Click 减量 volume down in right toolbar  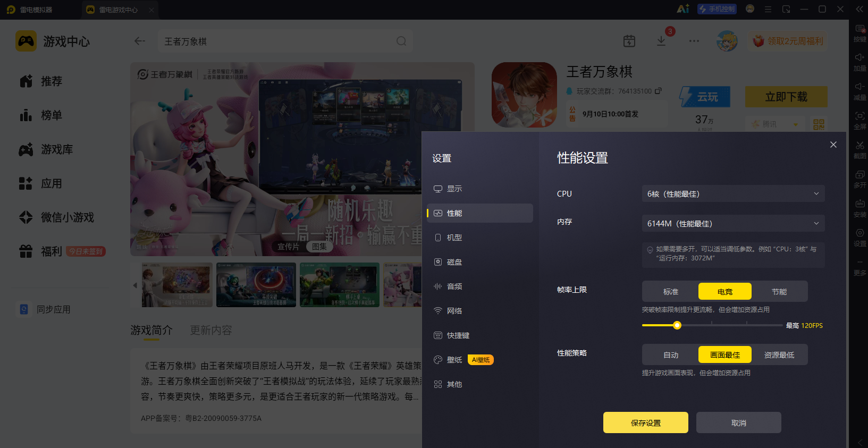click(859, 91)
